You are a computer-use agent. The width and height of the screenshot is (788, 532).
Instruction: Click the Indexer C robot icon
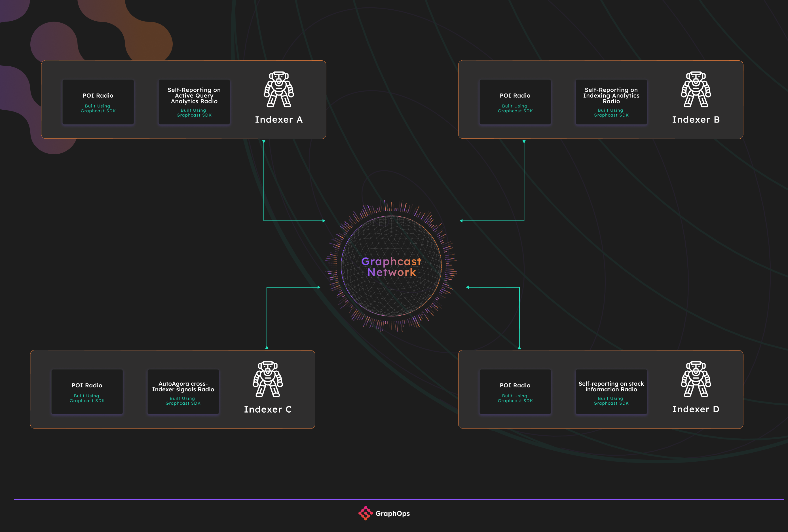[267, 379]
